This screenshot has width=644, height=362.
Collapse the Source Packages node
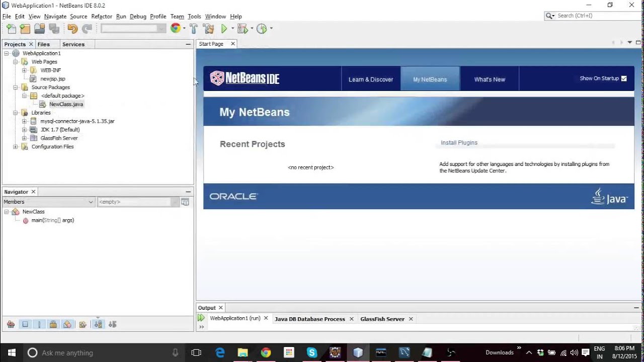tap(16, 87)
